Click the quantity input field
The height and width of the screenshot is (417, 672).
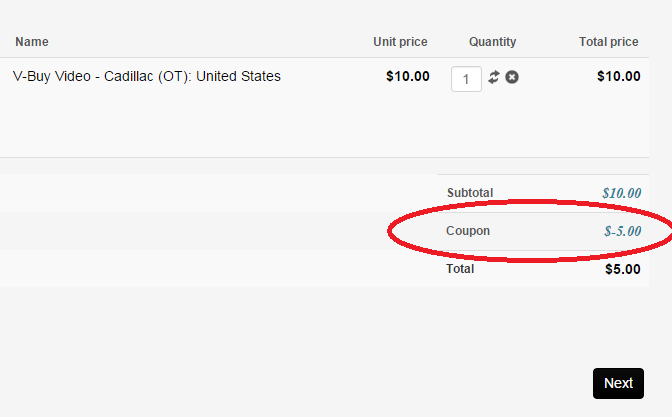pyautogui.click(x=467, y=78)
